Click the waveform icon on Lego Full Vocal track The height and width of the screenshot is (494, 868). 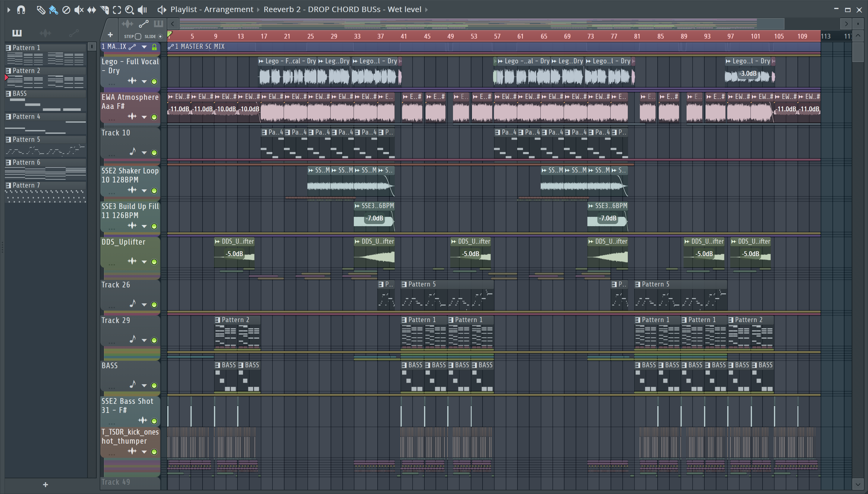[x=132, y=81]
